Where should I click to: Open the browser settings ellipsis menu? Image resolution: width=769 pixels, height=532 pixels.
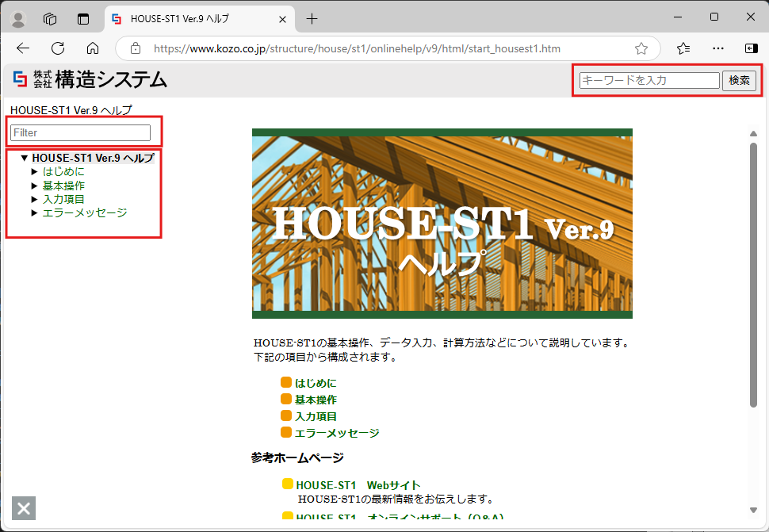(x=718, y=48)
